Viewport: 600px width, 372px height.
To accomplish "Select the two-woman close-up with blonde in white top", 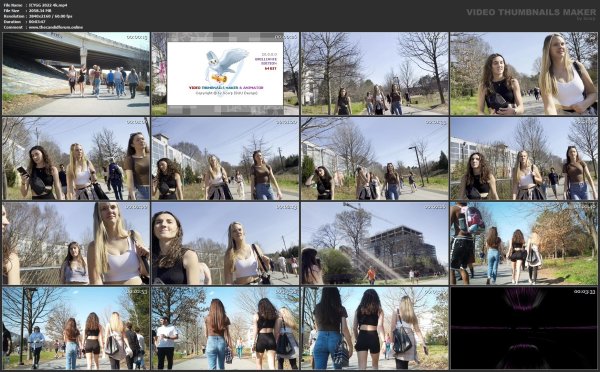I will click(x=524, y=73).
